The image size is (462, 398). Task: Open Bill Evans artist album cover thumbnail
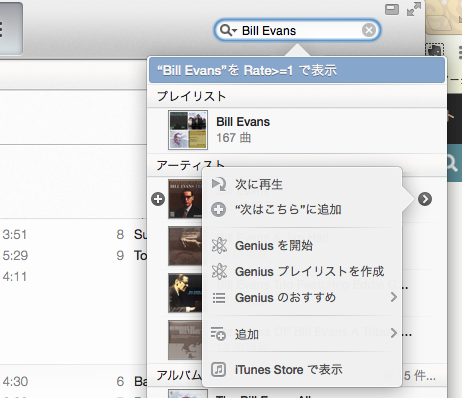coord(185,199)
